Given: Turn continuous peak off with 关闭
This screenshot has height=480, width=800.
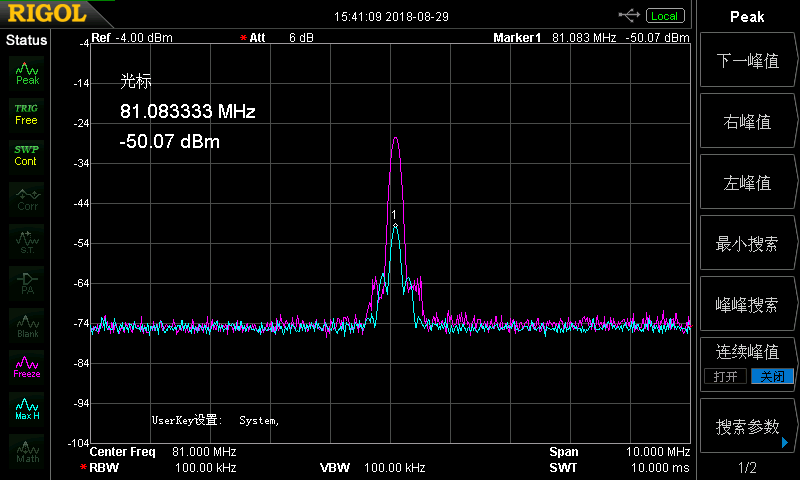Looking at the screenshot, I should pyautogui.click(x=772, y=376).
